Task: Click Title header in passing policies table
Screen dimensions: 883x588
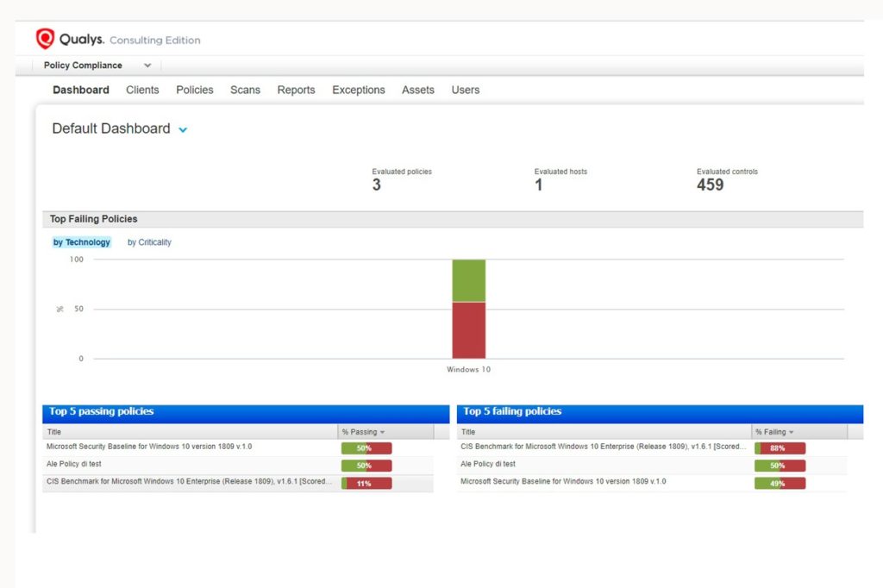Action: point(54,432)
